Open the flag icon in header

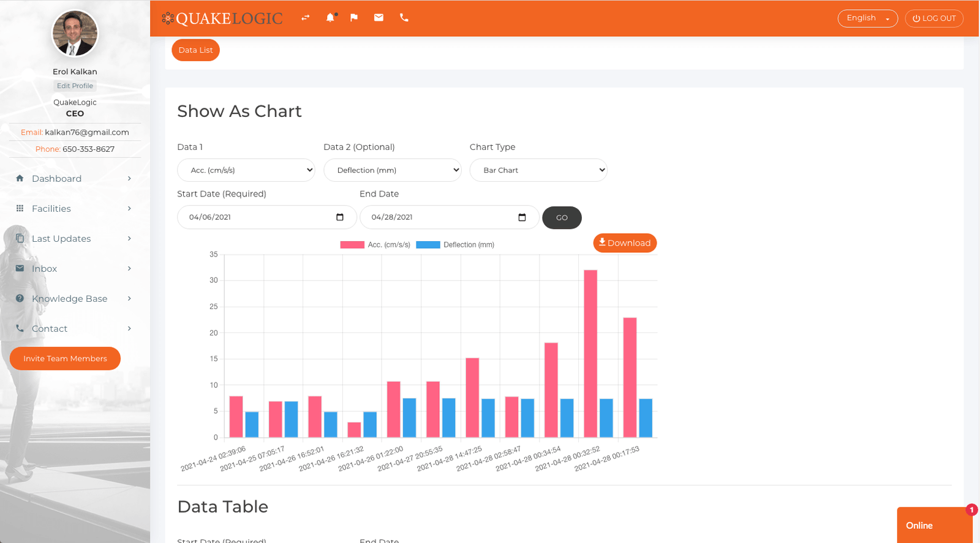coord(354,18)
